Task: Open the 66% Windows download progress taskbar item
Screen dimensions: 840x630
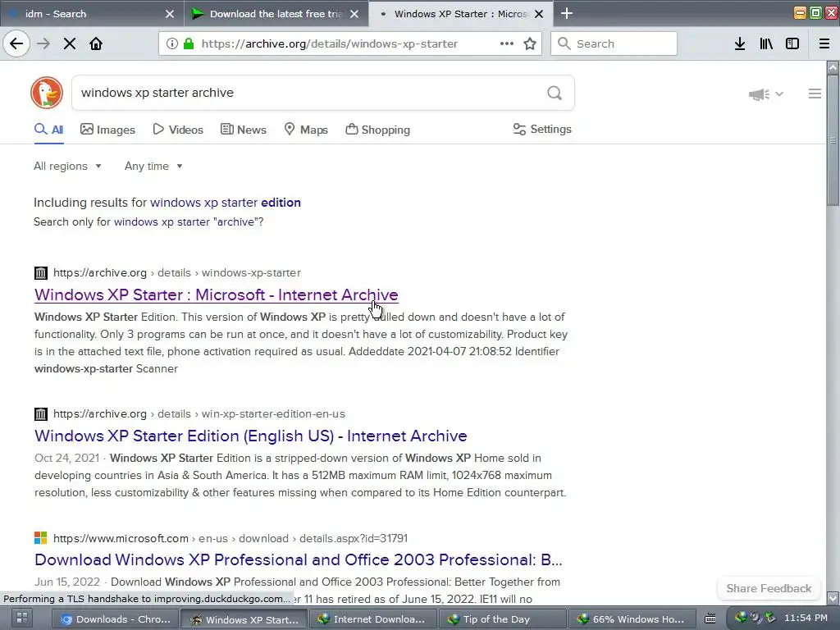Action: pos(631,619)
